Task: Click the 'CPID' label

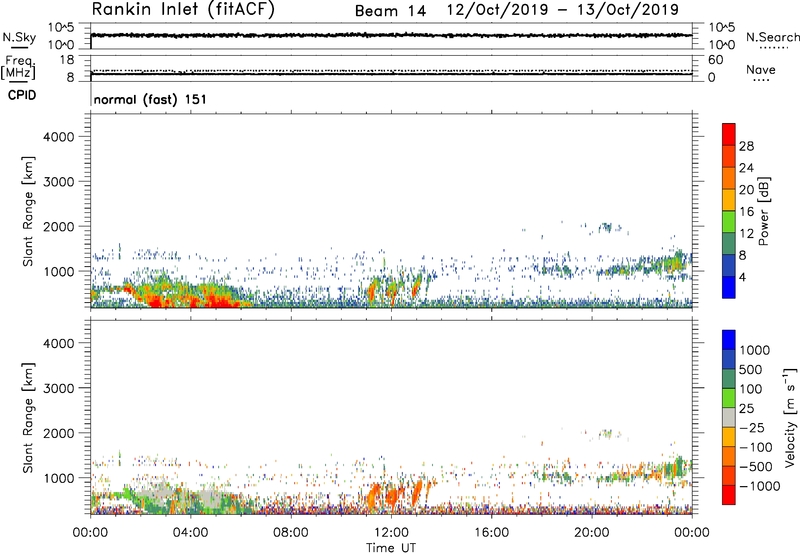Action: (x=22, y=95)
